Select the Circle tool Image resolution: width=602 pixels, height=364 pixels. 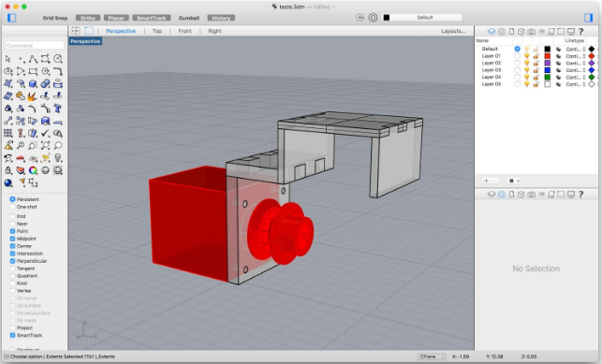(x=58, y=59)
